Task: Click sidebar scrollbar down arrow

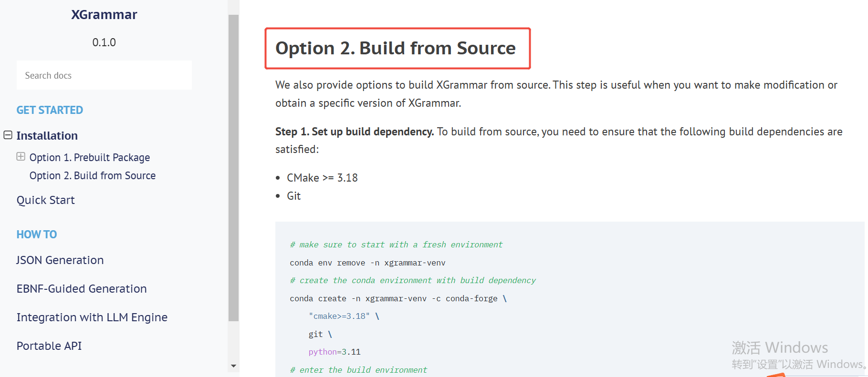Action: coord(233,366)
